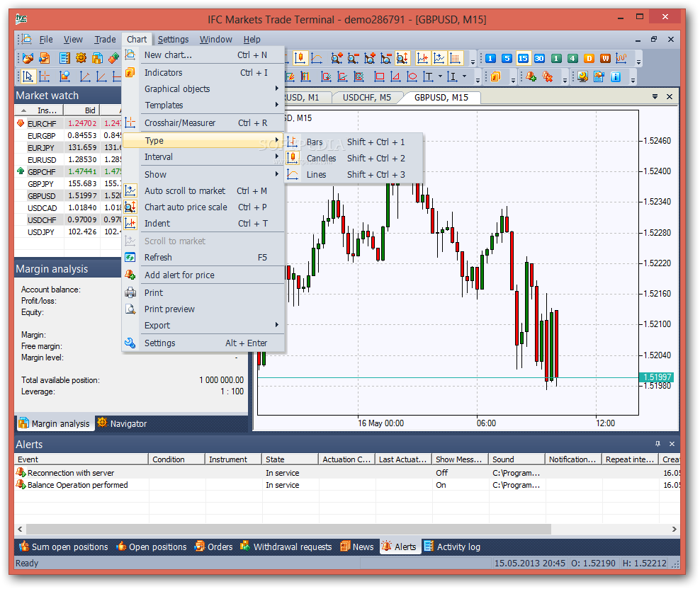Image resolution: width=700 pixels, height=589 pixels.
Task: Open the Trade menu
Action: click(x=105, y=39)
